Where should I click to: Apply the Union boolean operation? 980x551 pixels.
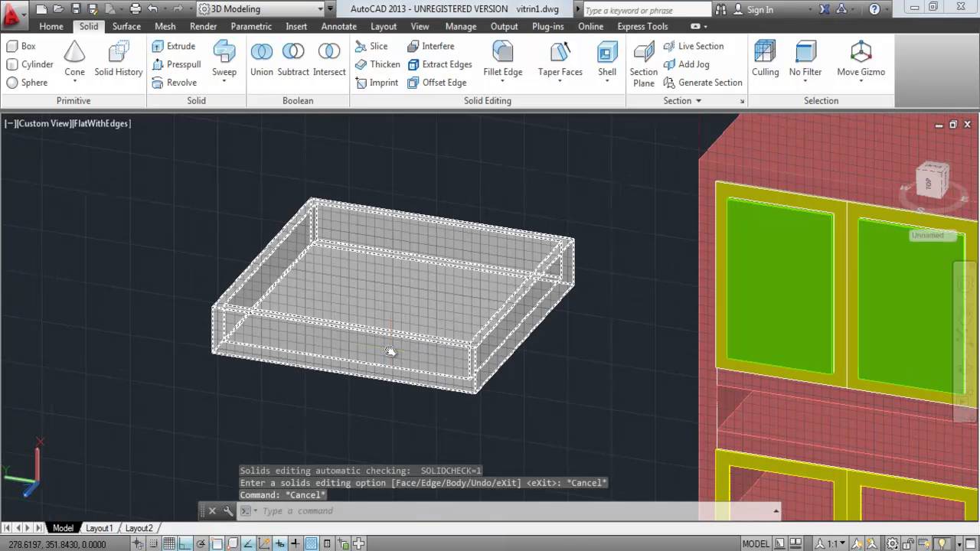click(262, 58)
